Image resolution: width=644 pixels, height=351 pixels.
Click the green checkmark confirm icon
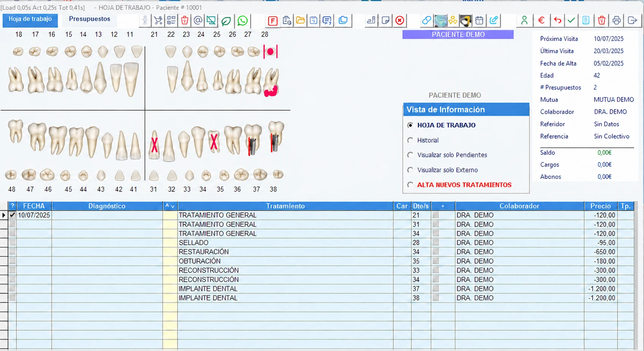571,20
